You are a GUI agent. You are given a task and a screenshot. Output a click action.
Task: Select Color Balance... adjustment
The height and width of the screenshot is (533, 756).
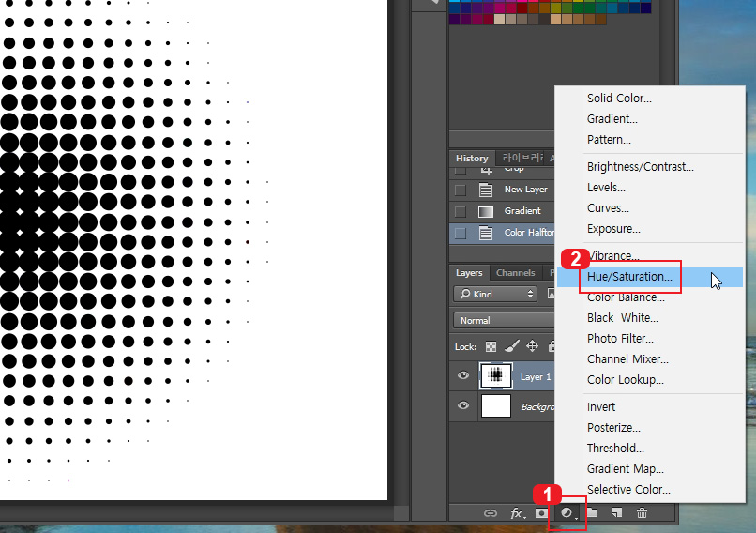pyautogui.click(x=626, y=297)
